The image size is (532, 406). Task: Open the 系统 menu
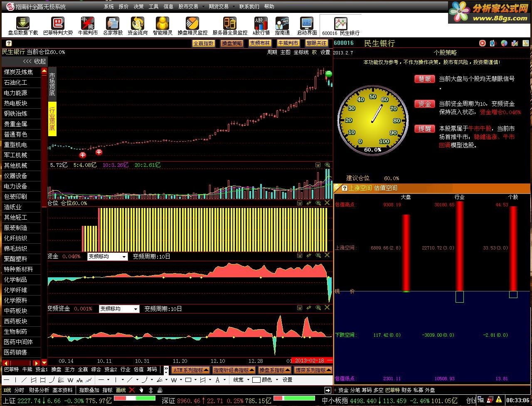(x=109, y=7)
